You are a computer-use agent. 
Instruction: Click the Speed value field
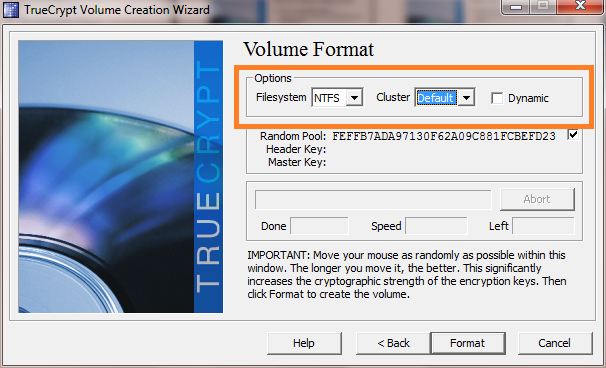tap(436, 226)
